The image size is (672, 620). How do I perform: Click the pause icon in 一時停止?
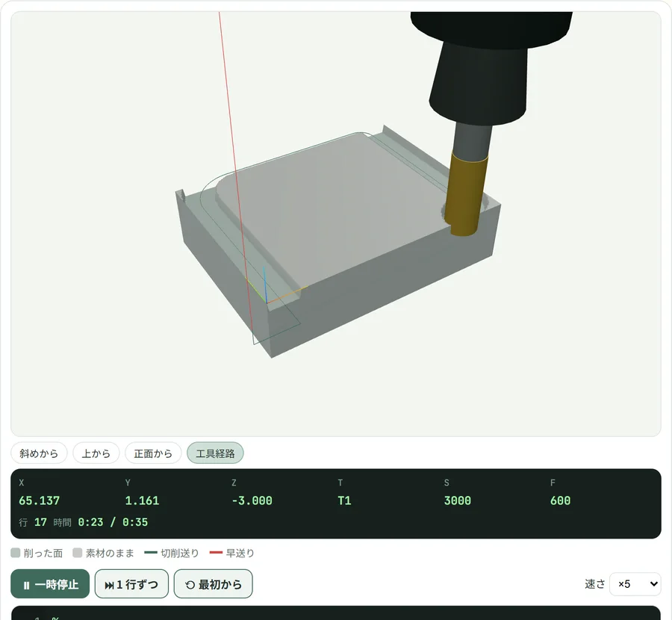click(27, 585)
